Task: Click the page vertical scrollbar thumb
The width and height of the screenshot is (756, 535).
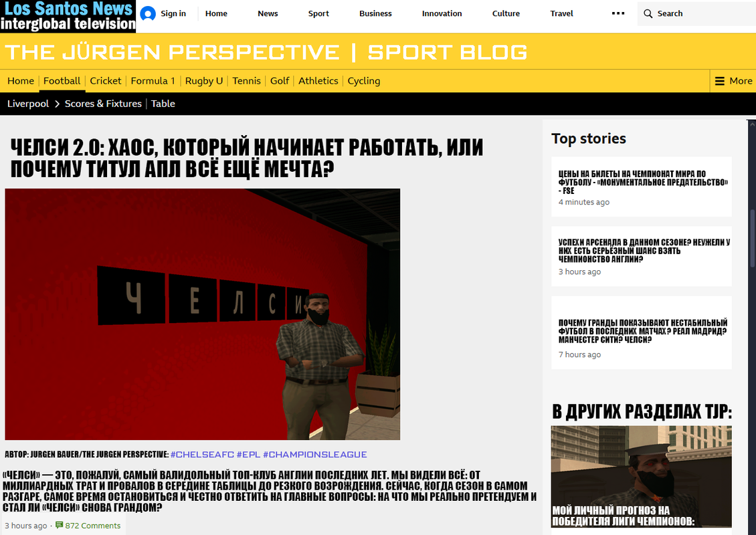Action: [x=753, y=238]
